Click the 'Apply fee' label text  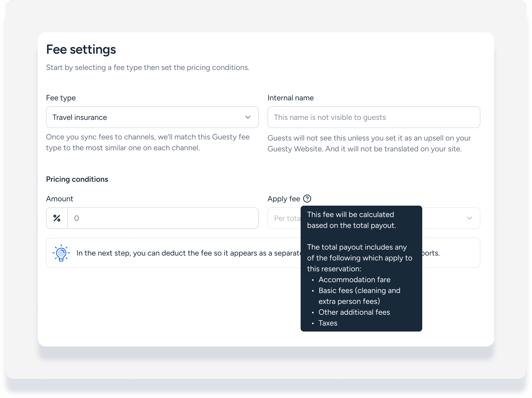pos(284,199)
